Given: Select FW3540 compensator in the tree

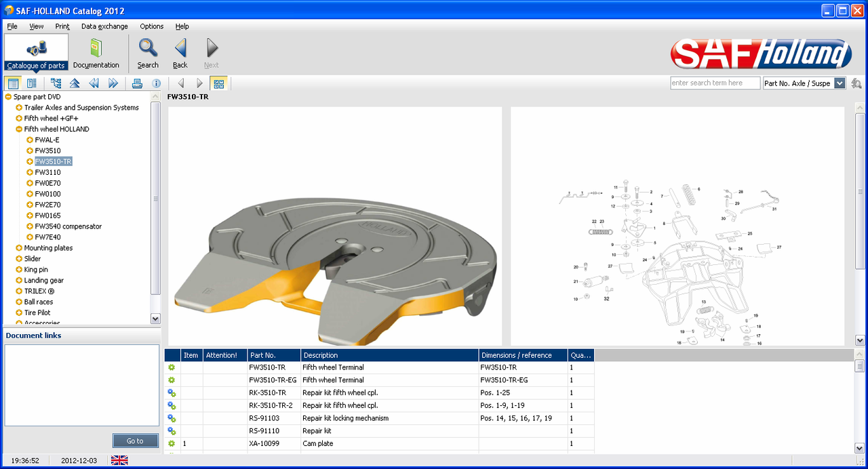Looking at the screenshot, I should 68,226.
